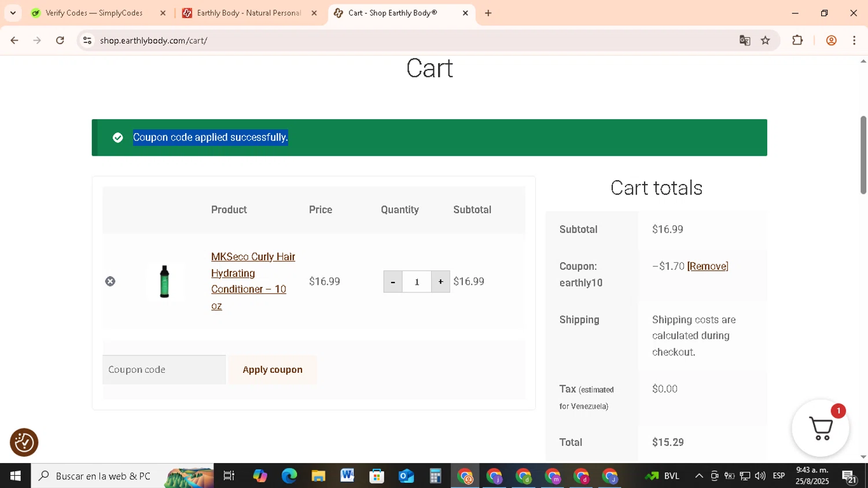Image resolution: width=868 pixels, height=488 pixels.
Task: Switch ESP keyboard language indicator
Action: click(779, 476)
